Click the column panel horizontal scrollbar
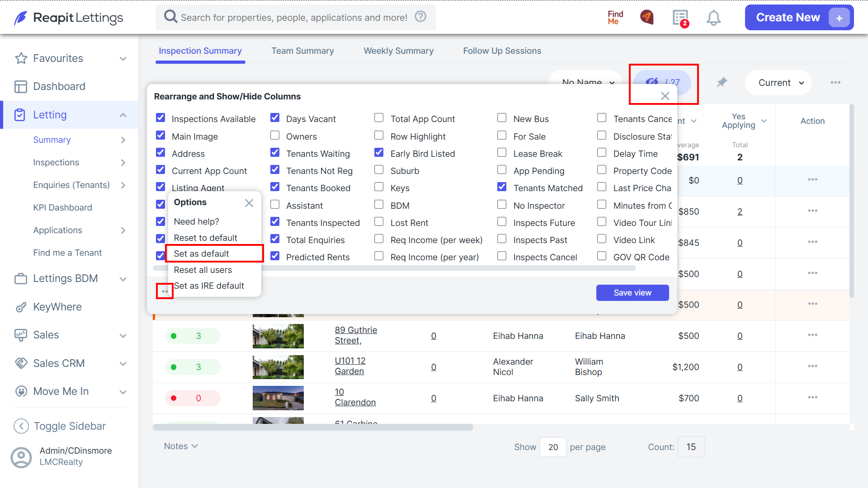 click(394, 268)
